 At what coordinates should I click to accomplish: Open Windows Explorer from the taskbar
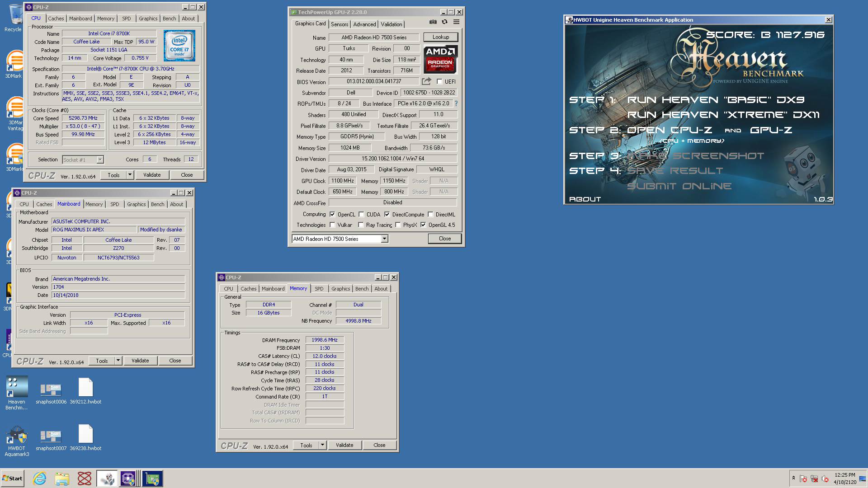62,479
